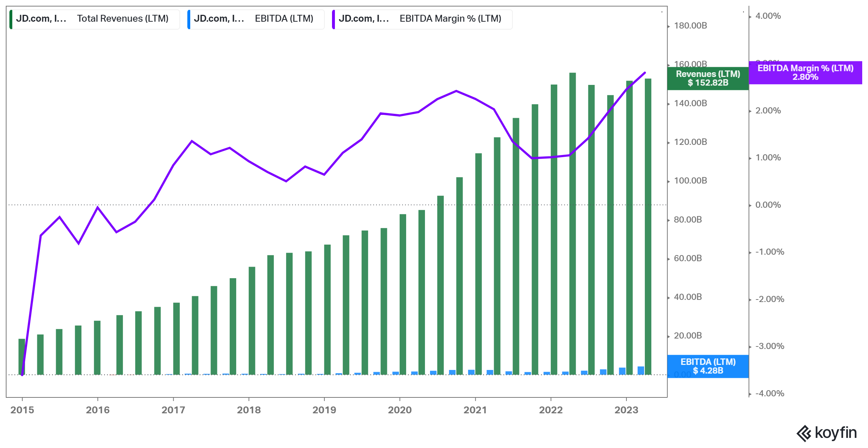Click the 2015 x-axis year label
The height and width of the screenshot is (448, 868).
(22, 410)
